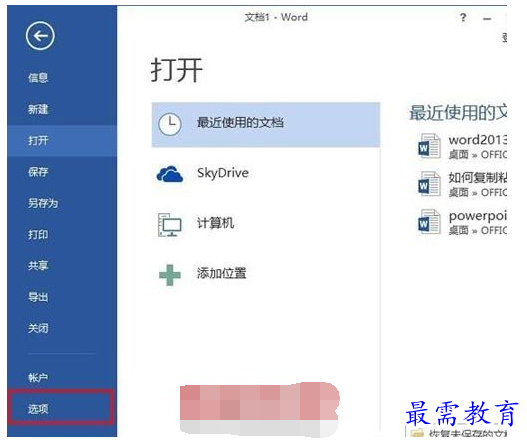
Task: Click the computer monitor icon
Action: (170, 225)
